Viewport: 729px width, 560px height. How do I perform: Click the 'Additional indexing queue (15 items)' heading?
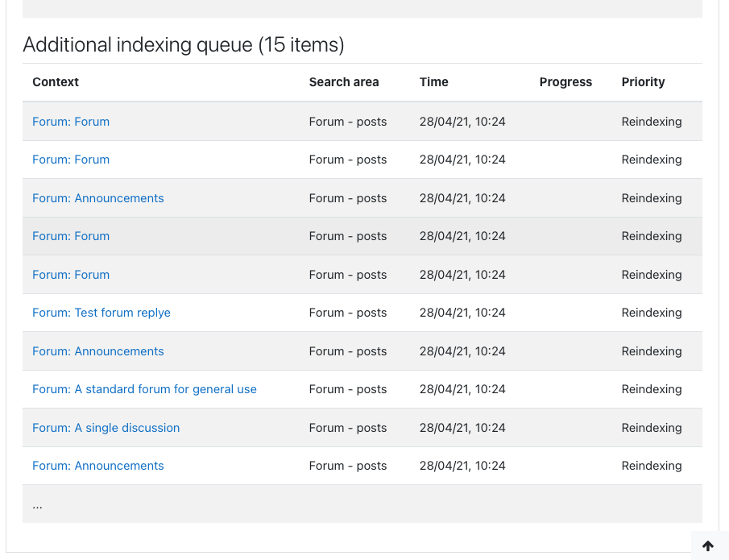pos(184,45)
